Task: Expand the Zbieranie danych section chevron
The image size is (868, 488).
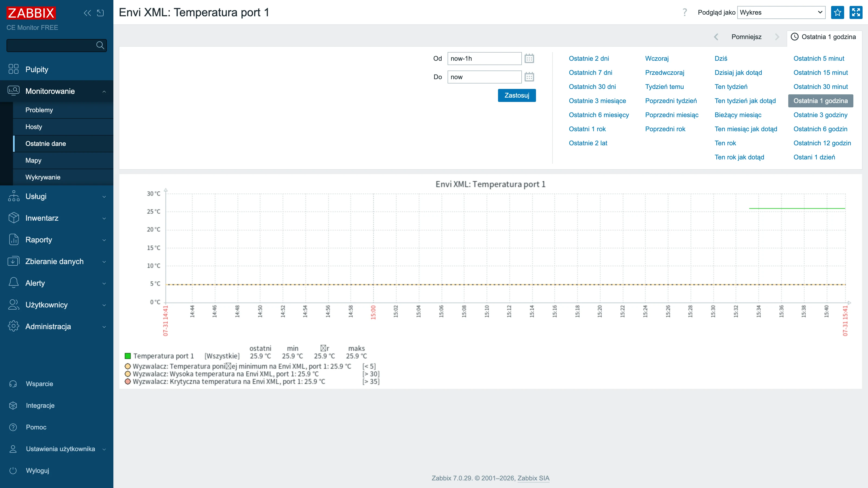Action: [x=104, y=262]
